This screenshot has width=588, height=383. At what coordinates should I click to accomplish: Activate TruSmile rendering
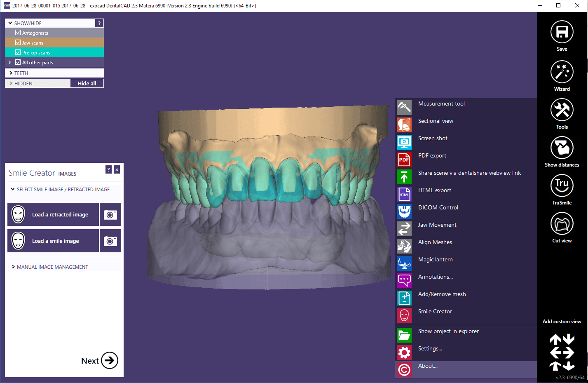click(562, 186)
